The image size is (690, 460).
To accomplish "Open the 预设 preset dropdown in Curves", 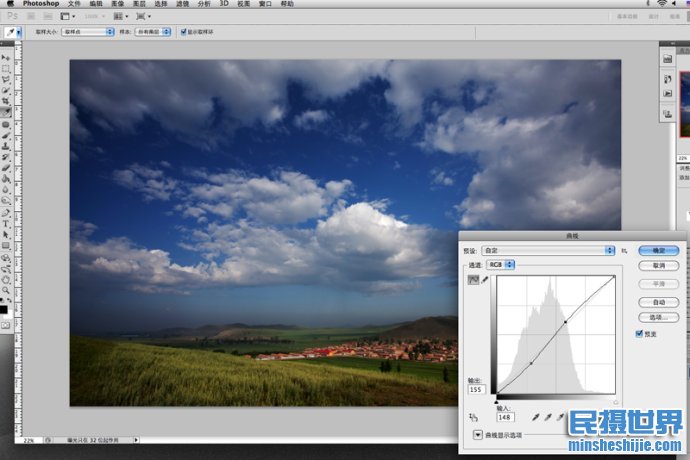I will click(548, 250).
